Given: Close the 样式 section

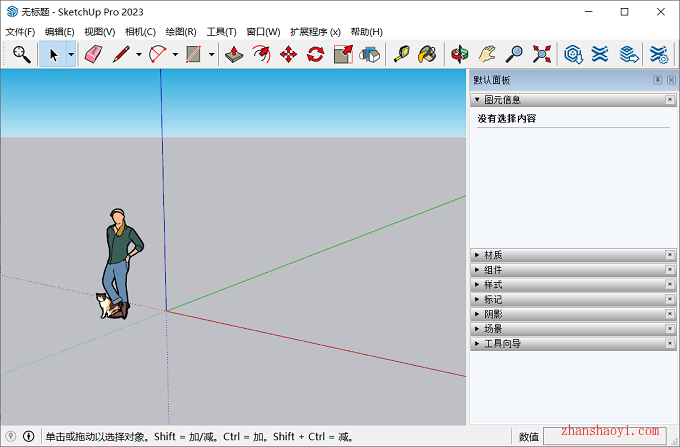Looking at the screenshot, I should pos(670,284).
